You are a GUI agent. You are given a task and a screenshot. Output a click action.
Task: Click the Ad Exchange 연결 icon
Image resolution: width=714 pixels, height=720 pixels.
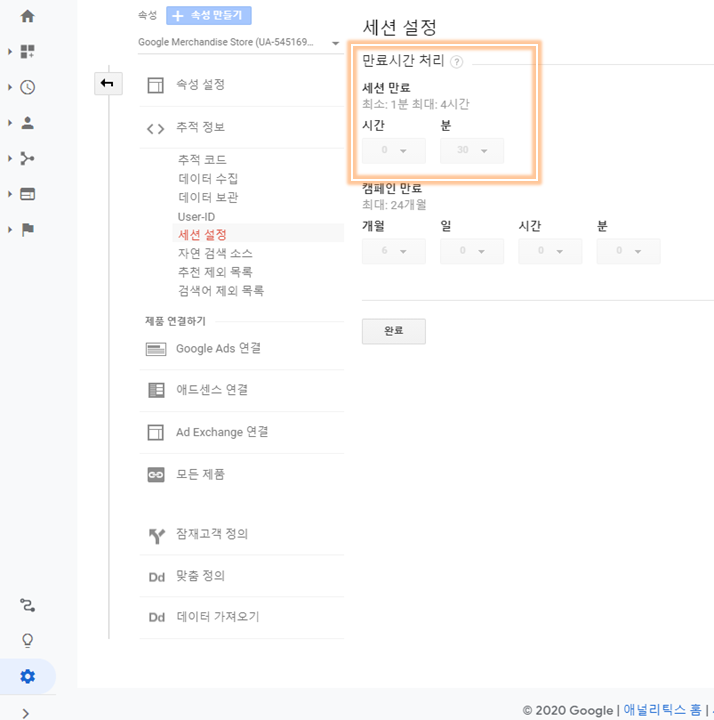coord(156,433)
